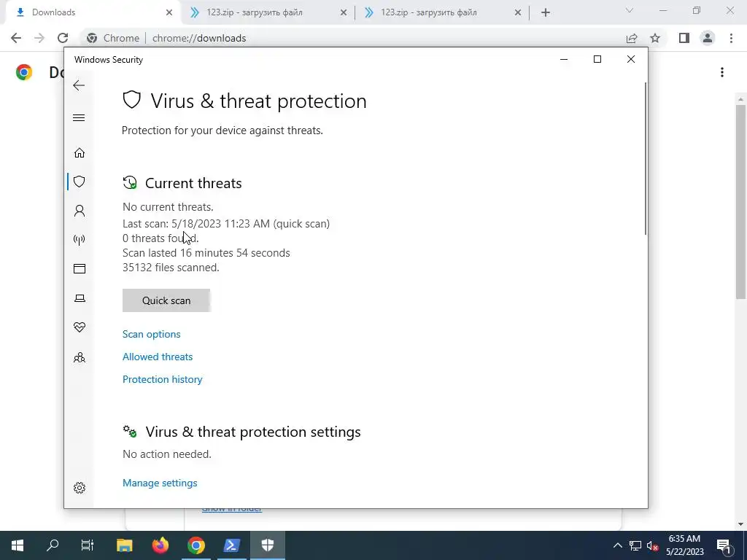Viewport: 747px width, 560px height.
Task: Close Windows Security window
Action: (x=631, y=59)
